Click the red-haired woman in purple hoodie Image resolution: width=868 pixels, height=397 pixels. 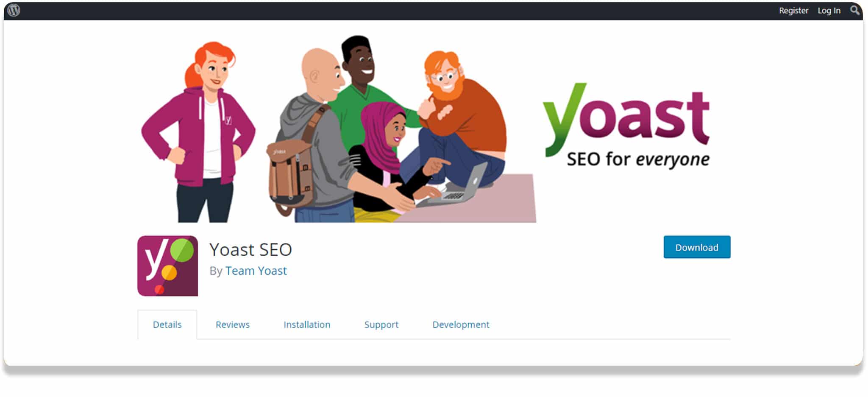[x=199, y=131]
